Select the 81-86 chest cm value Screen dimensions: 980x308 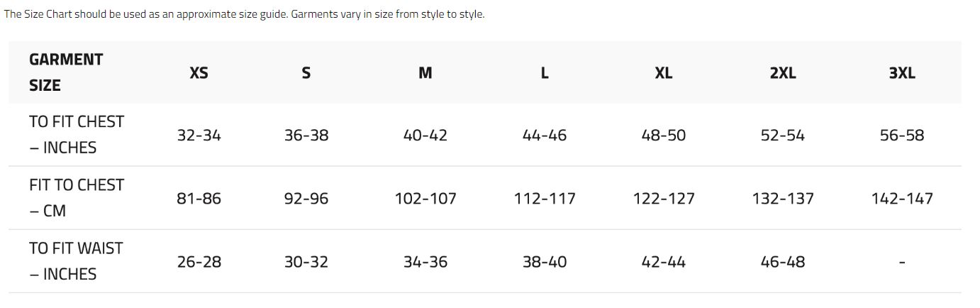[199, 198]
